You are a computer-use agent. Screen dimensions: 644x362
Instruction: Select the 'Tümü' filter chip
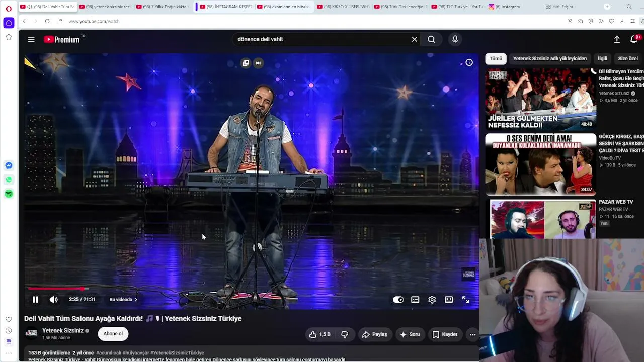click(496, 59)
